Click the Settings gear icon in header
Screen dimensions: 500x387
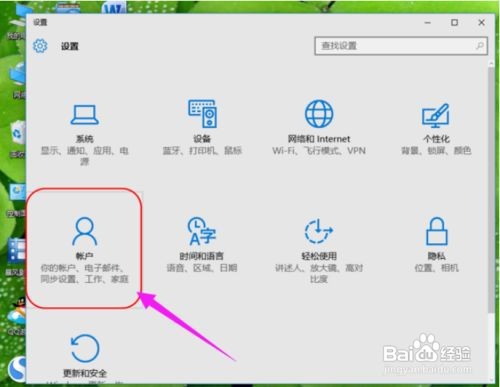[x=40, y=46]
